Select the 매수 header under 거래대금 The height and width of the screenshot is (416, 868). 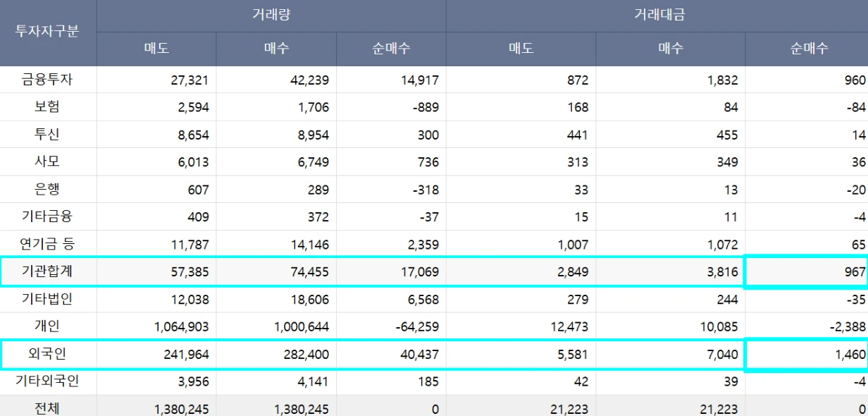point(671,49)
